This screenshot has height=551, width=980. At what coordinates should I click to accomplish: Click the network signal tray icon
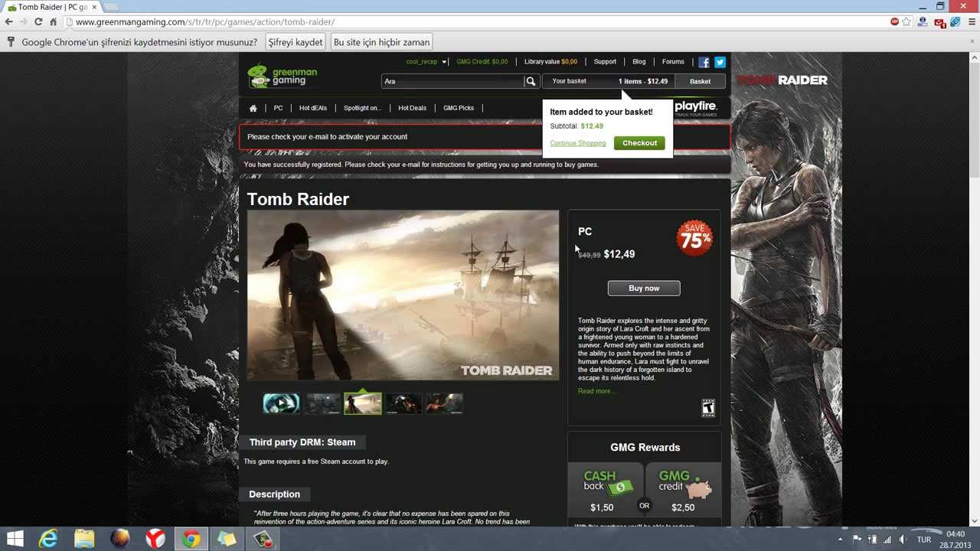coord(887,540)
